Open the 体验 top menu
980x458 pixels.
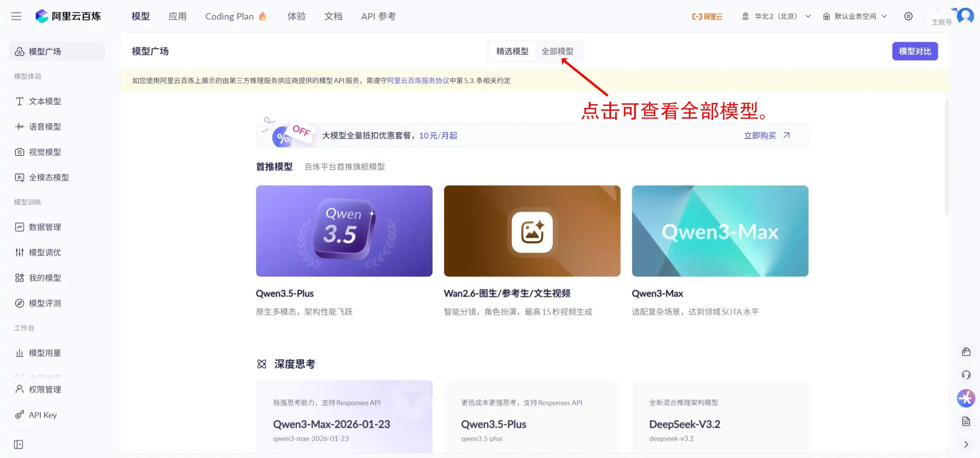[297, 16]
